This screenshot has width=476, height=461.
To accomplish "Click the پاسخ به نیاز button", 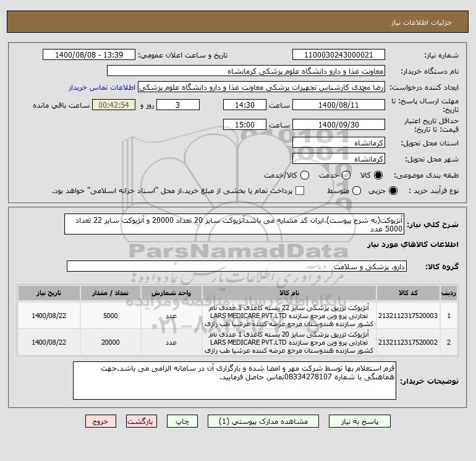I will (359, 421).
